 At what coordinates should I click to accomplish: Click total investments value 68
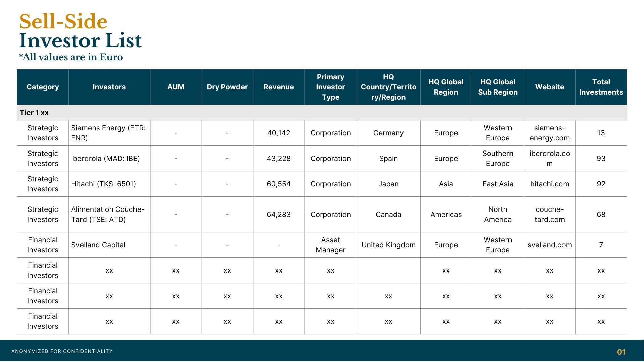click(601, 215)
